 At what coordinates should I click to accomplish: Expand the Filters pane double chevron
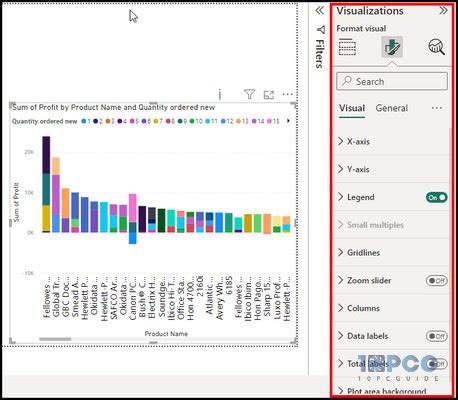click(319, 11)
